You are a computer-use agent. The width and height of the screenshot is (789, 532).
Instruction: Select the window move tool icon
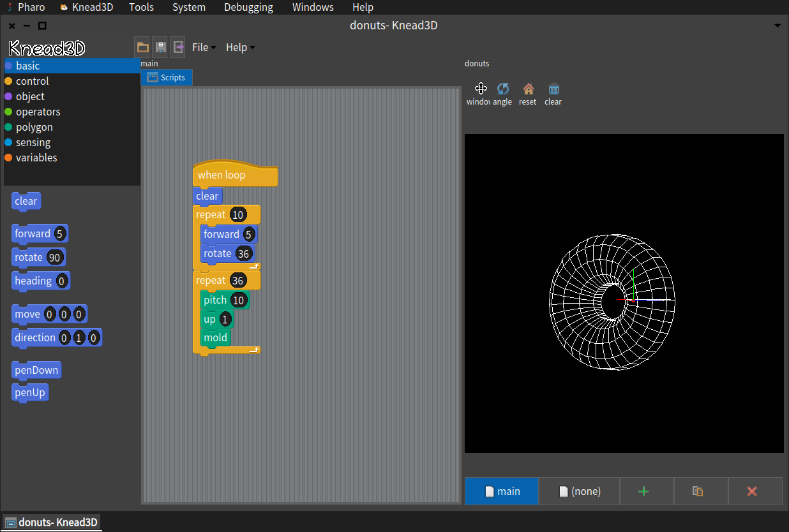[x=481, y=89]
